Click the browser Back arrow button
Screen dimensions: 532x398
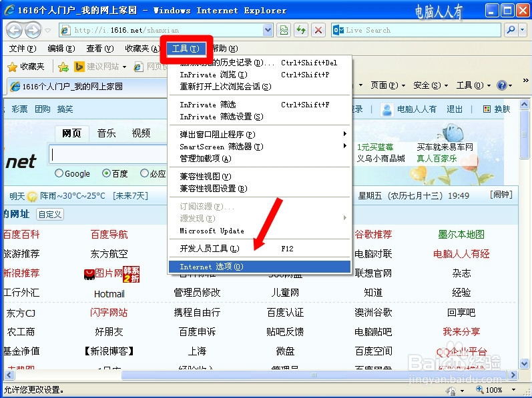click(x=14, y=30)
